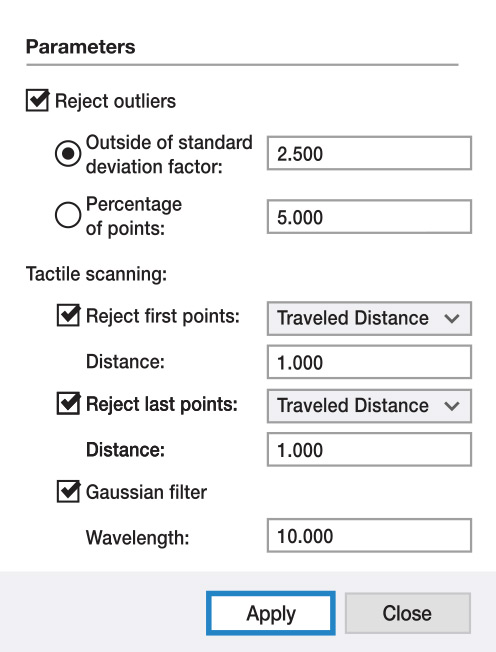Click the chevron arrow on Reject last points combo
496x652 pixels.
click(x=452, y=406)
